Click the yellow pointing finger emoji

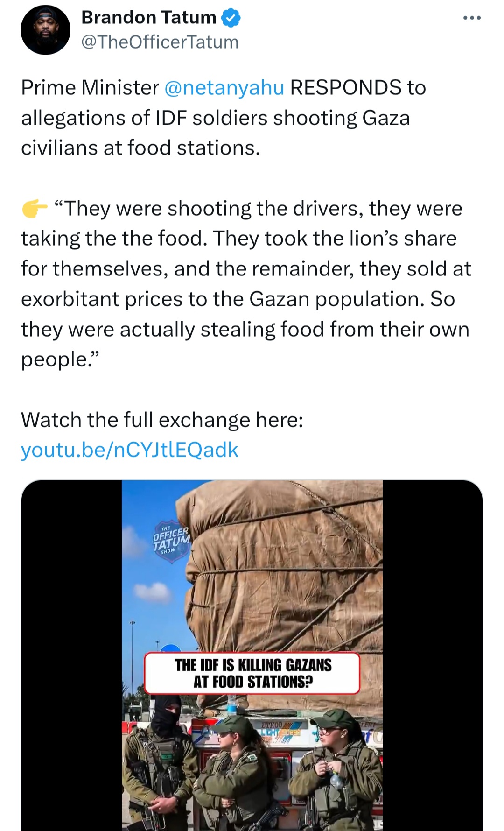click(34, 209)
